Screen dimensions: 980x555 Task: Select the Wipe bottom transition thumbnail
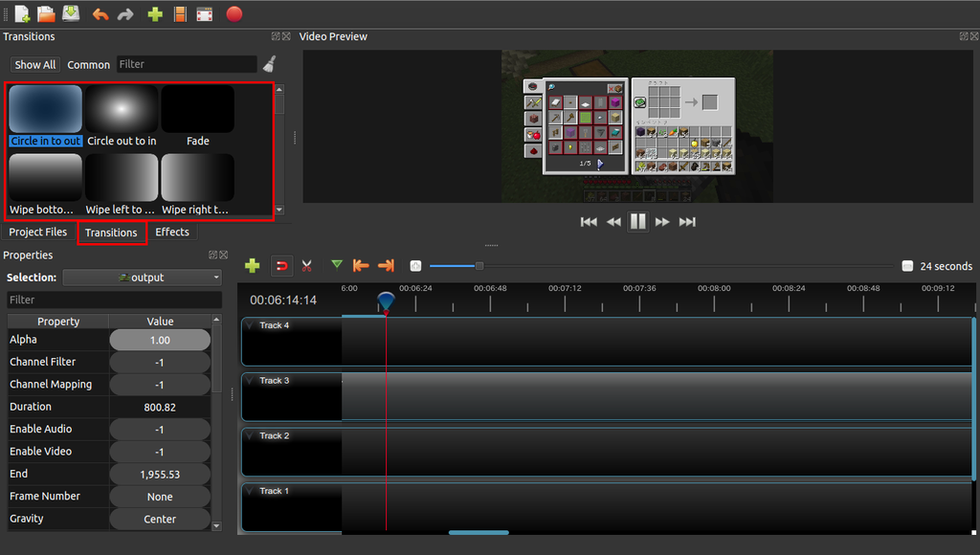(45, 177)
